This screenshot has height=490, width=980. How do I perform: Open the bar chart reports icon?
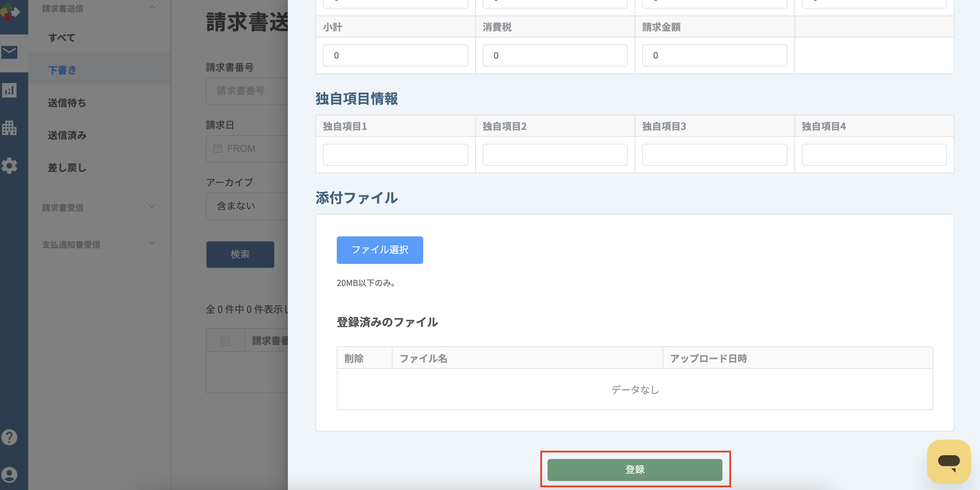click(9, 90)
